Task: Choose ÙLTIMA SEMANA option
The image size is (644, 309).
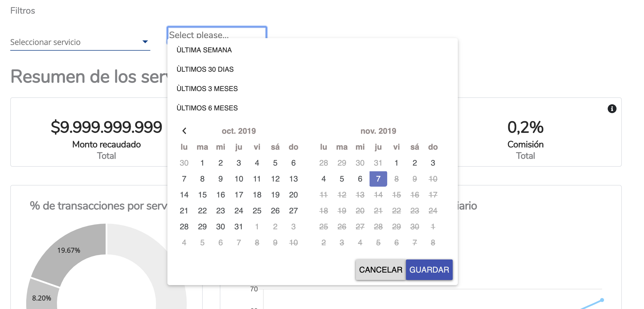Action: (204, 50)
